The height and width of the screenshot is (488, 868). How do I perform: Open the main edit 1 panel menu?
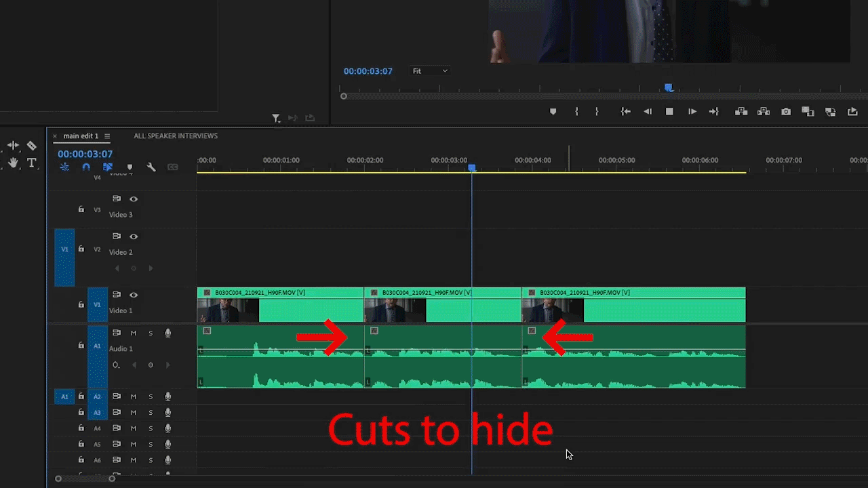107,136
